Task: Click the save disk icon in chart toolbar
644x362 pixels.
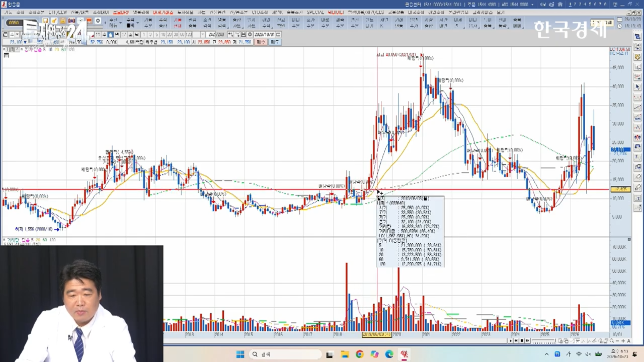Action: point(244,34)
